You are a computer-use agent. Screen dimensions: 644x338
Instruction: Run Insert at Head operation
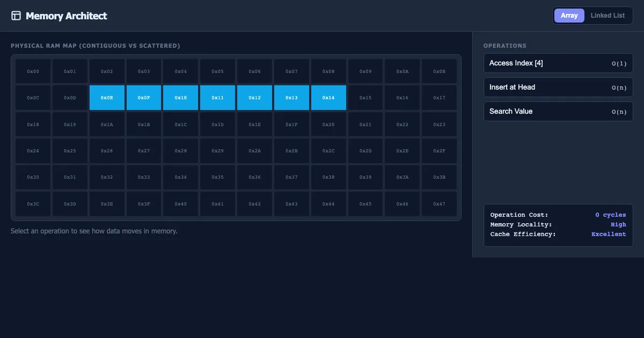click(x=558, y=87)
